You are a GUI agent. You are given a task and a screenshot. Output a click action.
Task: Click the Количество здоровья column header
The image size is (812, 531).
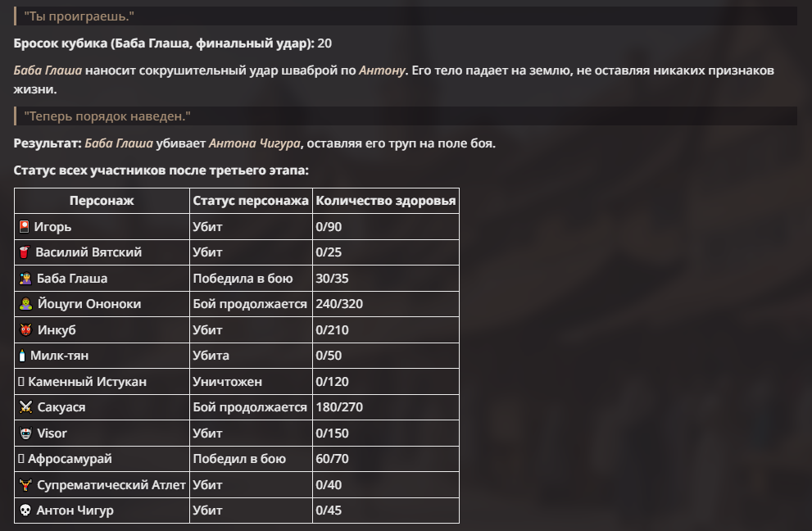point(386,201)
